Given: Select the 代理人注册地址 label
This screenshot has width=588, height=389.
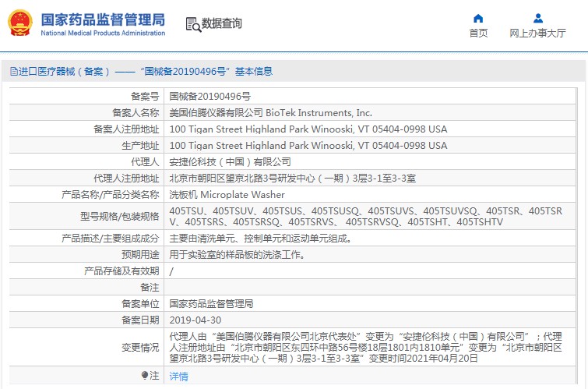Looking at the screenshot, I should (x=126, y=178).
